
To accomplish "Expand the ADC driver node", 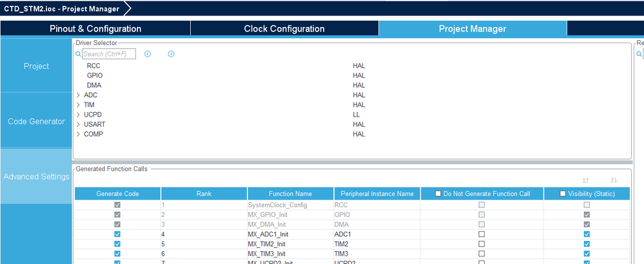I will [x=78, y=95].
